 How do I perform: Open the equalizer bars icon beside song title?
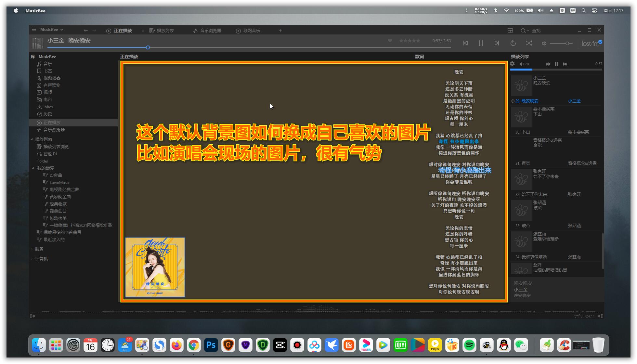[x=38, y=43]
